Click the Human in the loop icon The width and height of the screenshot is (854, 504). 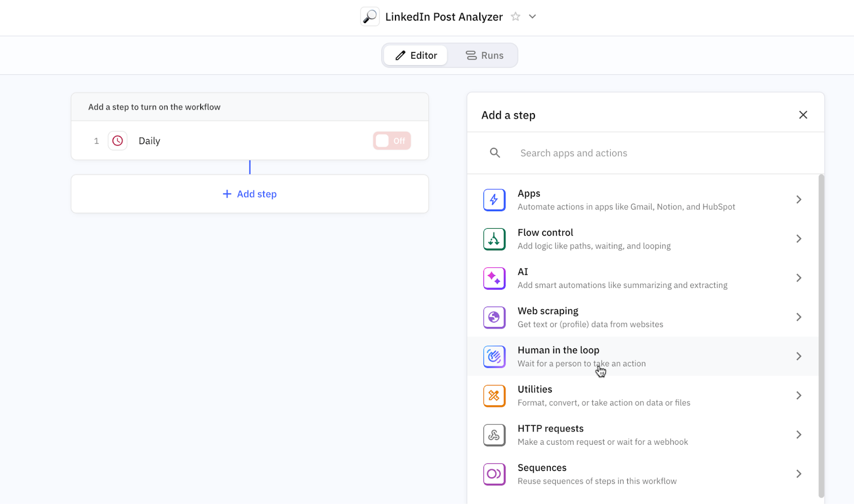494,357
